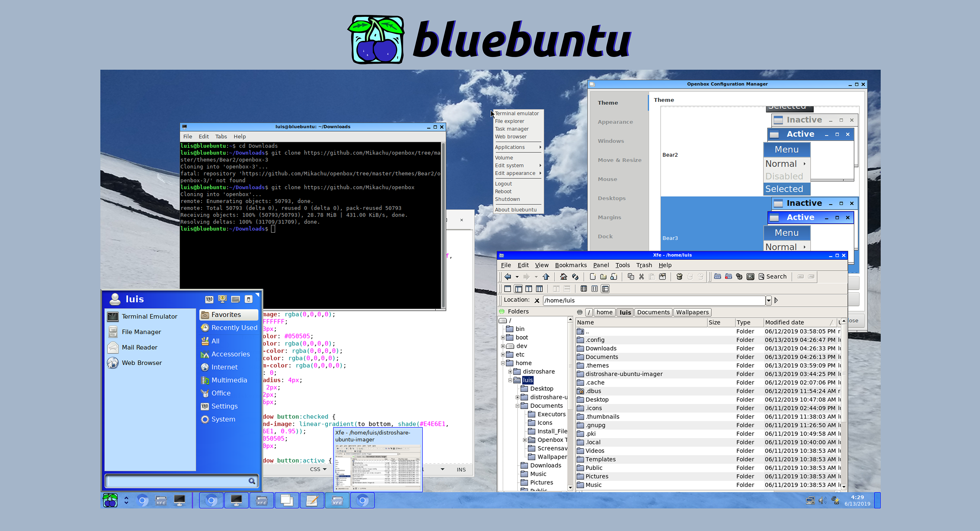This screenshot has width=980, height=531.
Task: Open back history dropdown arrow in Xfe
Action: (517, 277)
